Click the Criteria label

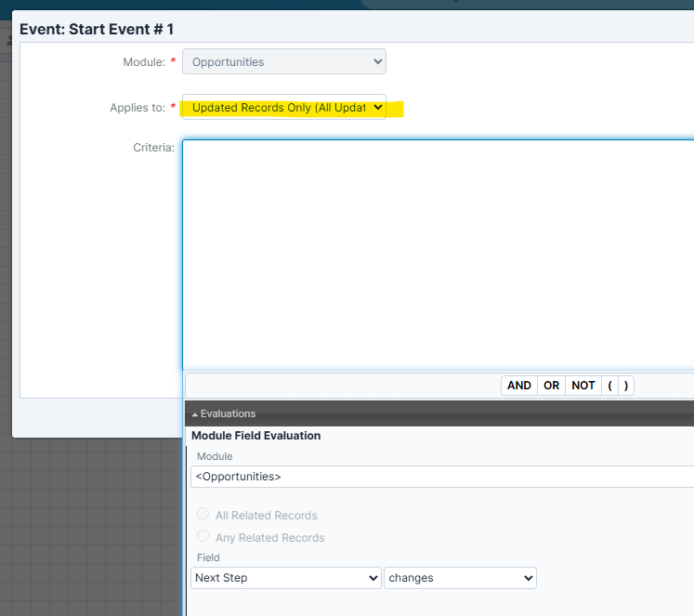coord(153,148)
